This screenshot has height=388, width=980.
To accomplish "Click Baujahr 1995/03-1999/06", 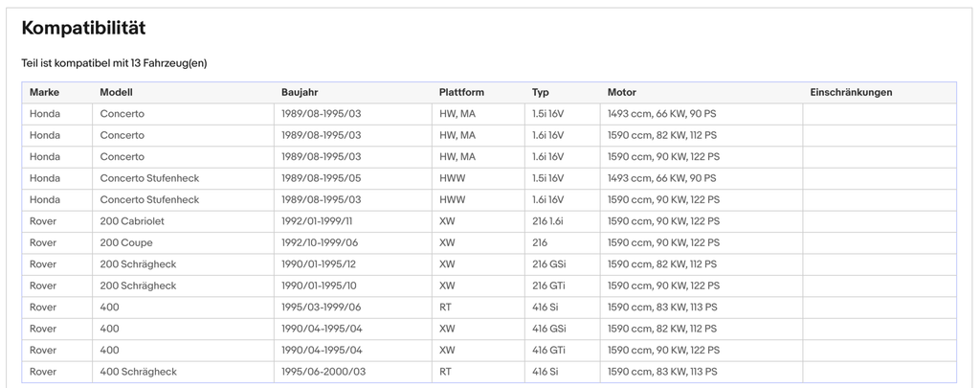I will tap(322, 308).
